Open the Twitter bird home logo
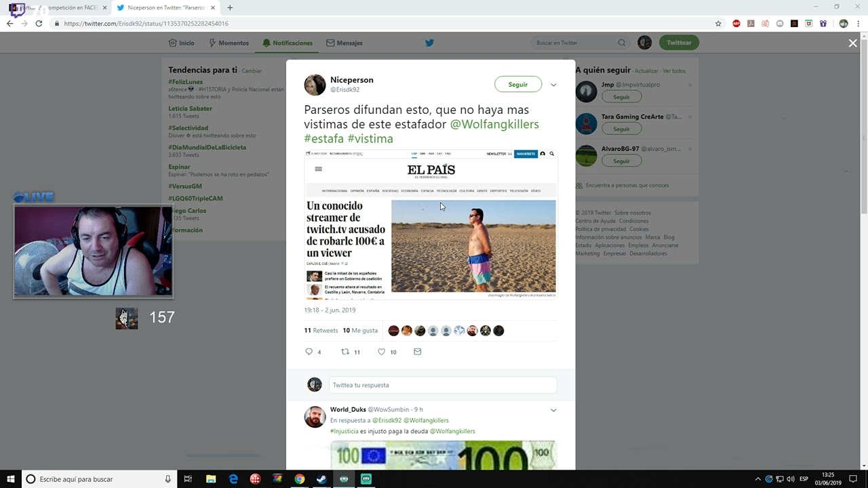This screenshot has width=868, height=488. coord(429,43)
